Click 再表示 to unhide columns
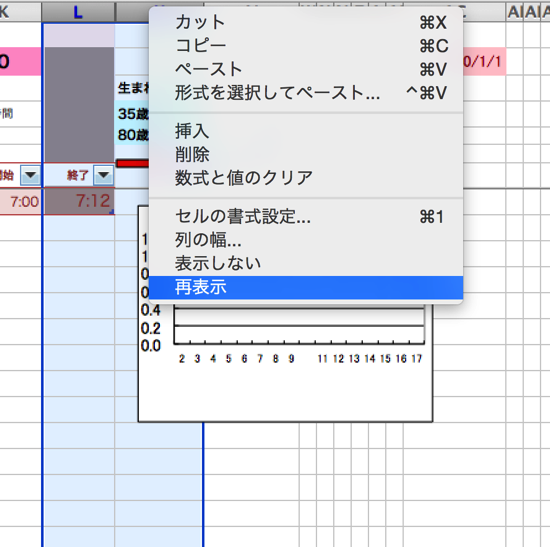Screen dimensions: 550x547 [306, 287]
